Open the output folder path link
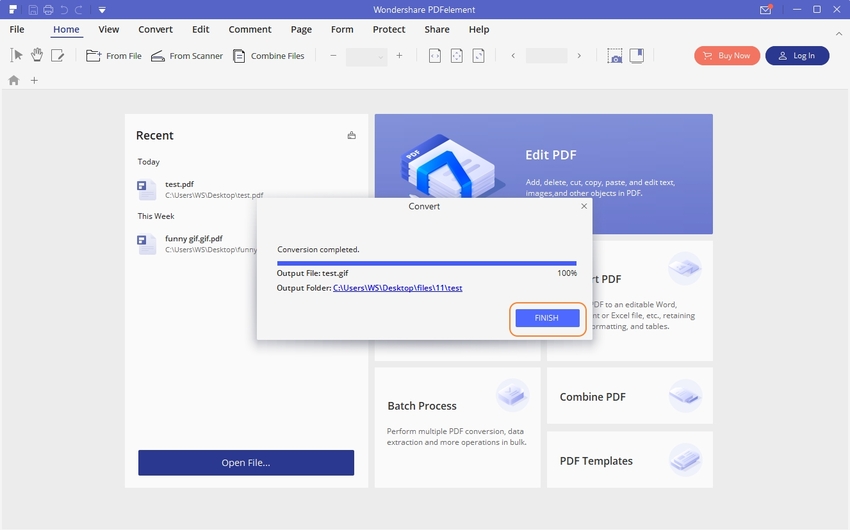The image size is (850, 530). click(x=397, y=288)
